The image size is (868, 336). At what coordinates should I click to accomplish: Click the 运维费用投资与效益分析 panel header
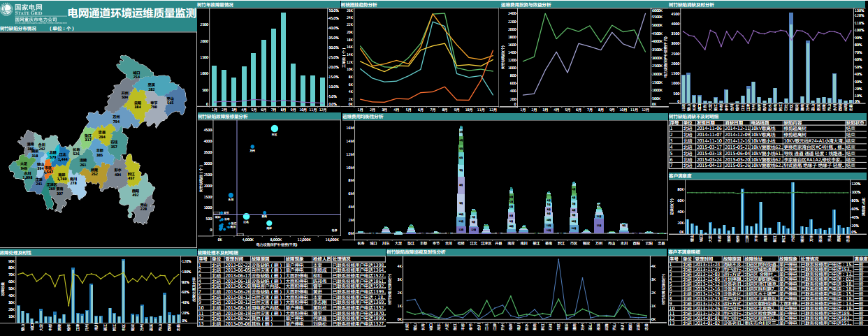tap(526, 4)
